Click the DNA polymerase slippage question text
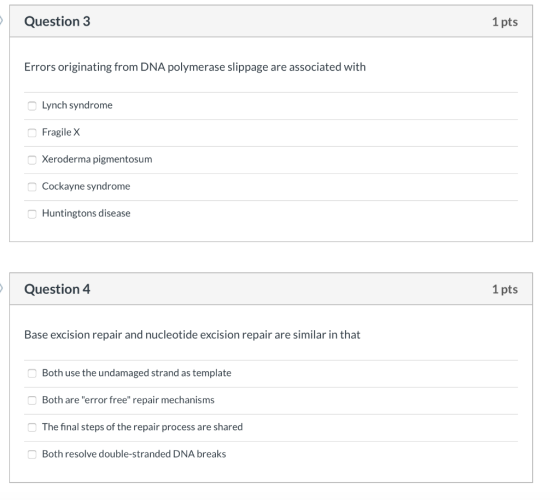This screenshot has width=560, height=500. 195,67
